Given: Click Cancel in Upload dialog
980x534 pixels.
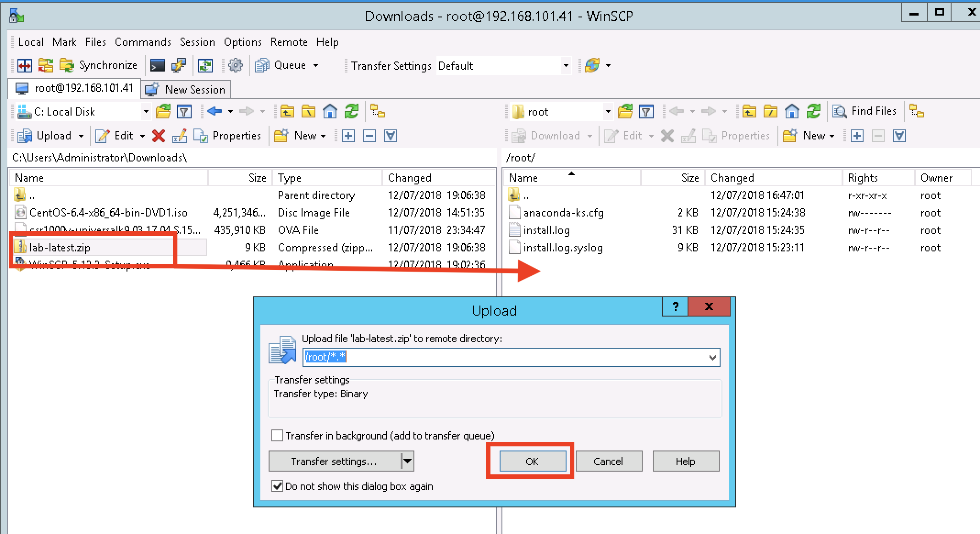Looking at the screenshot, I should (x=608, y=461).
